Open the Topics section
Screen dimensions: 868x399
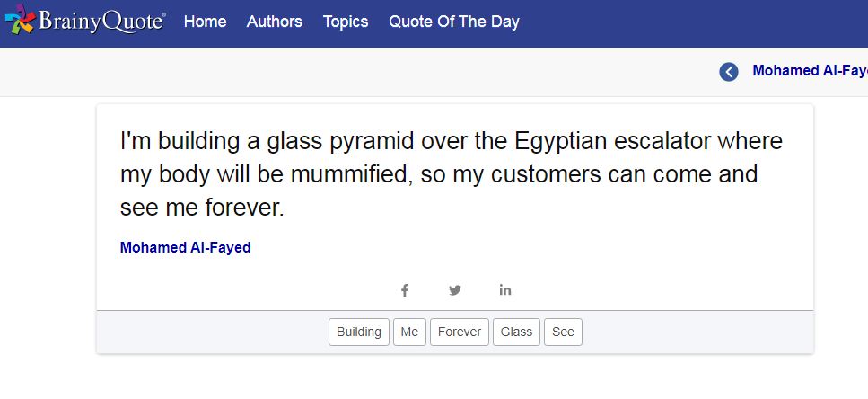(x=346, y=22)
